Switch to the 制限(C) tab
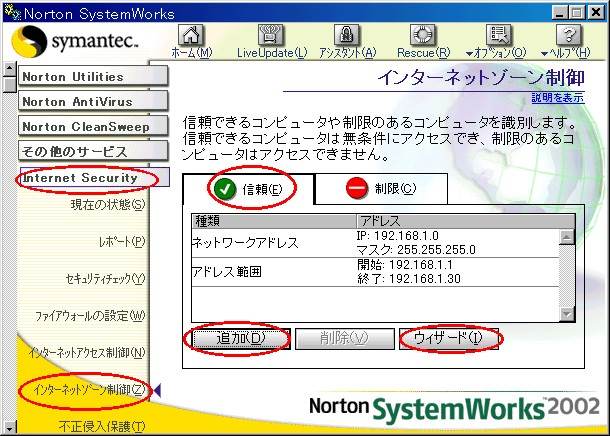The image size is (610, 436). [381, 188]
